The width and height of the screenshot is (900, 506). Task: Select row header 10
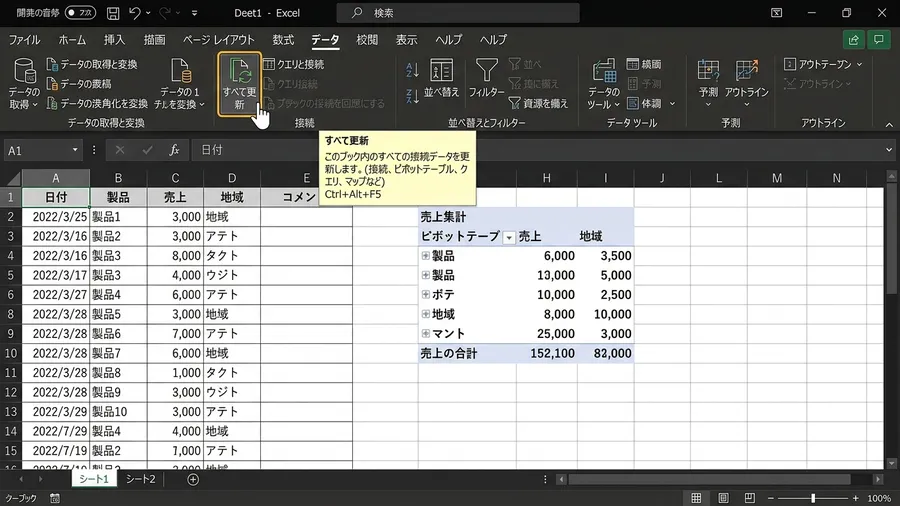point(11,353)
